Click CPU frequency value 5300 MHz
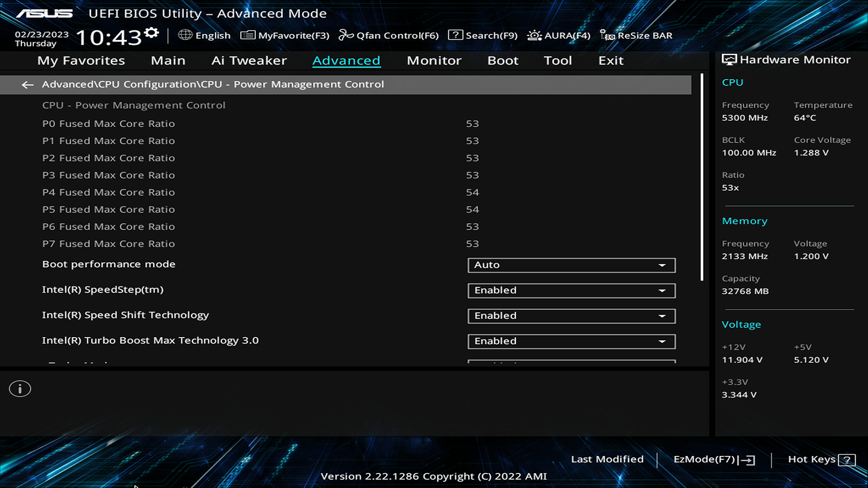Viewport: 868px width, 488px height. pos(745,117)
